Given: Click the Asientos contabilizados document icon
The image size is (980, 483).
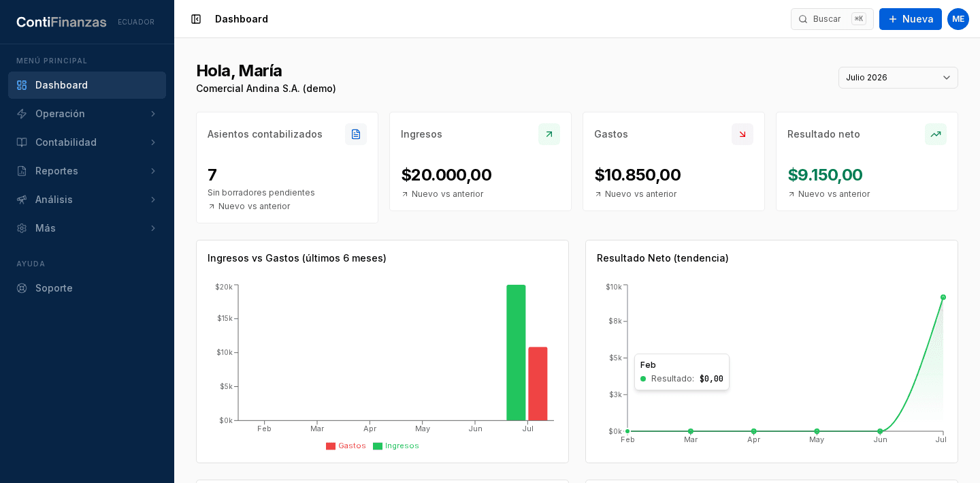Looking at the screenshot, I should pos(356,134).
